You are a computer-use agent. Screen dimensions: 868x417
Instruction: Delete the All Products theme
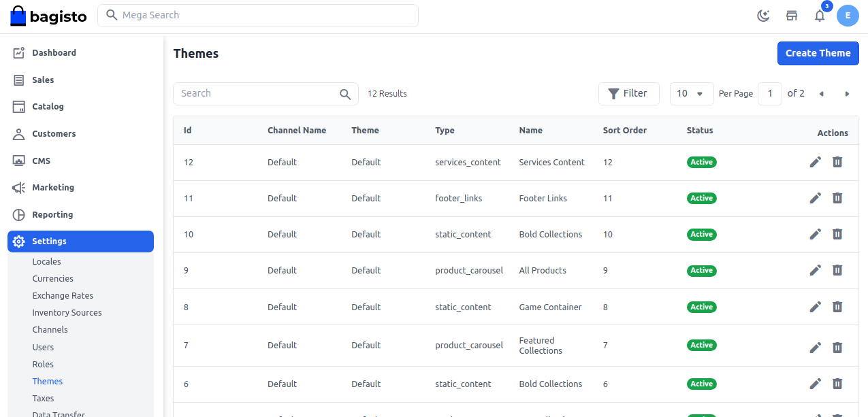837,270
